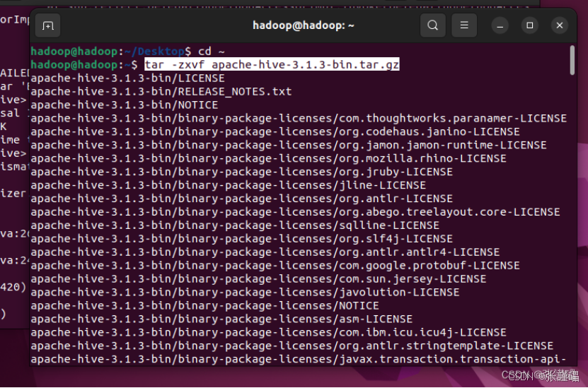The width and height of the screenshot is (588, 388).
Task: Click the highlighted tar -zxvf command
Action: coord(272,65)
